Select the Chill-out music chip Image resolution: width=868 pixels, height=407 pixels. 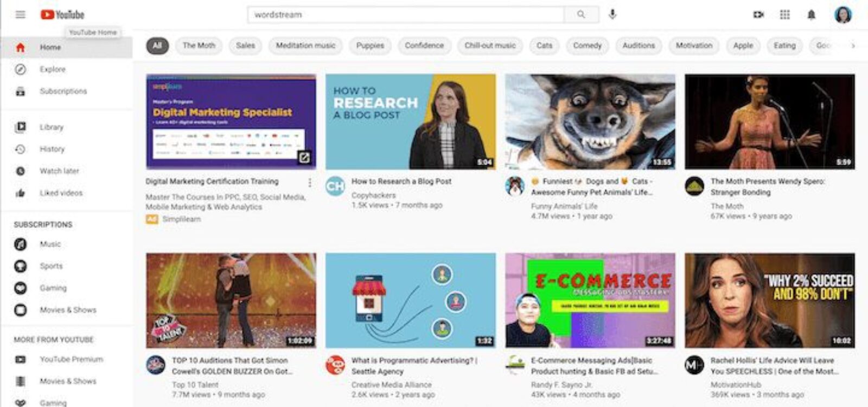pyautogui.click(x=490, y=46)
